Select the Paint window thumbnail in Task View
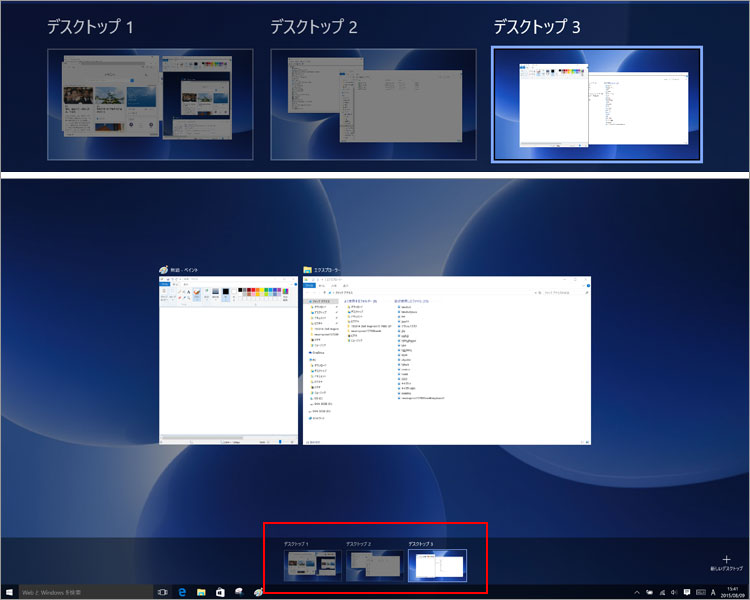Image resolution: width=750 pixels, height=600 pixels. (228, 360)
